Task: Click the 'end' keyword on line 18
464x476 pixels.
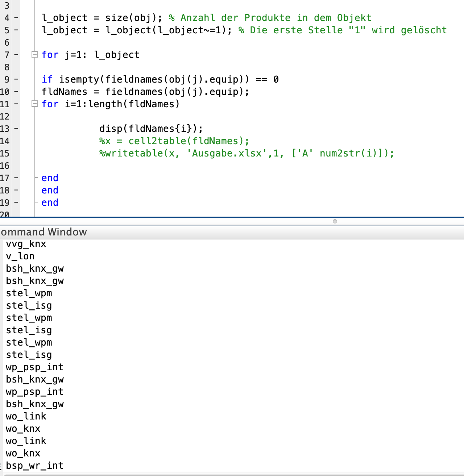Action: [x=50, y=190]
